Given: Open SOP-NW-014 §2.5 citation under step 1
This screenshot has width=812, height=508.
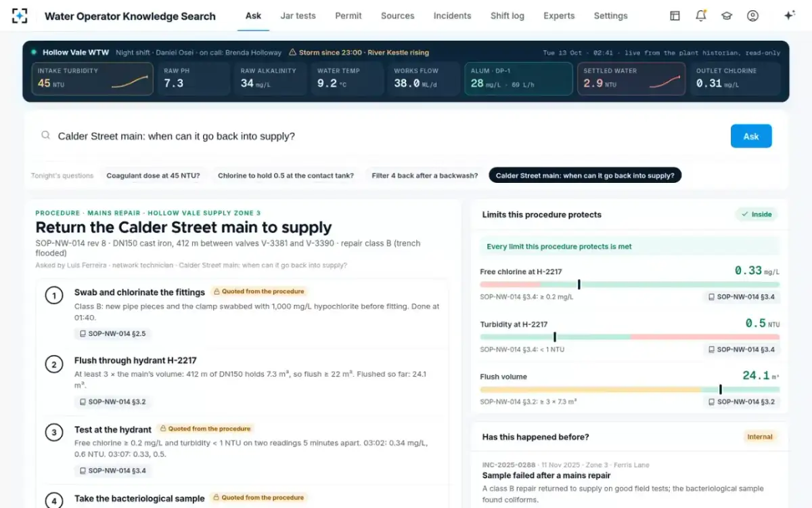Looking at the screenshot, I should (x=112, y=333).
